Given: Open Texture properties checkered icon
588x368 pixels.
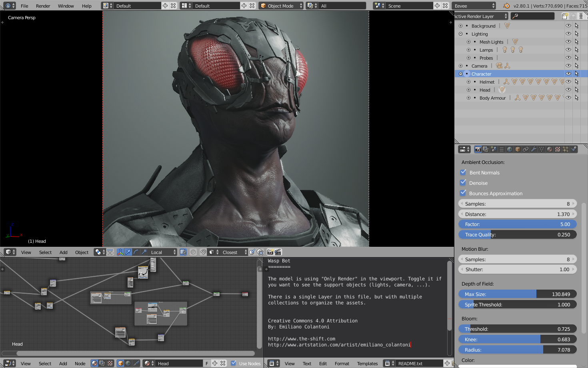Looking at the screenshot, I should click(558, 149).
